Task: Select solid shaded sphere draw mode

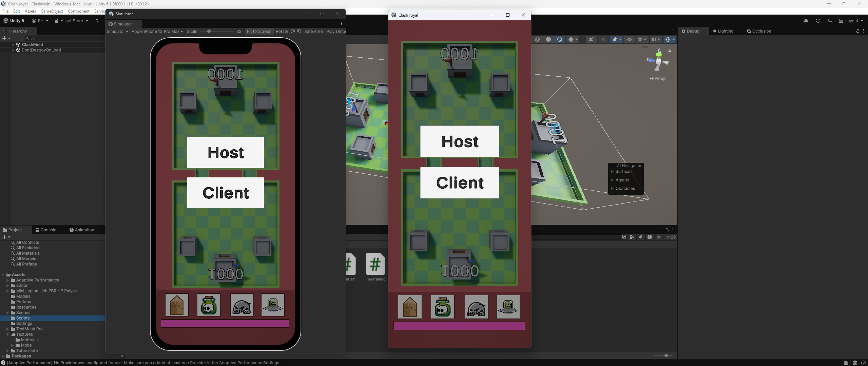Action: (548, 39)
